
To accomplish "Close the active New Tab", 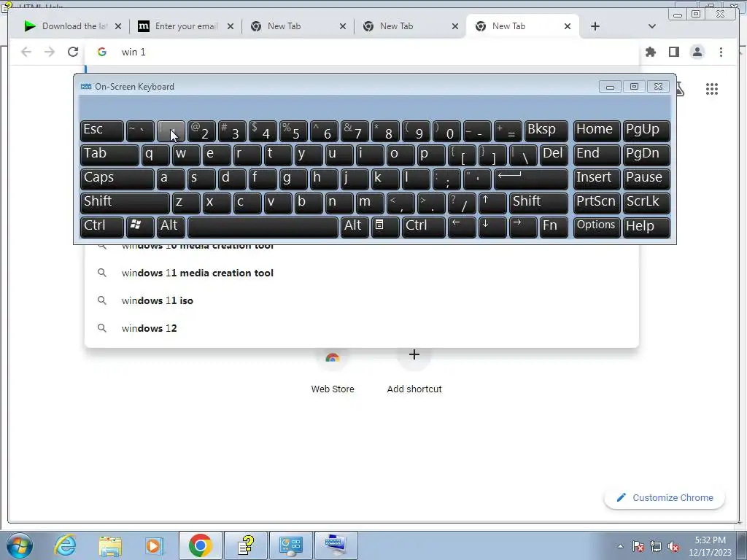I will [x=568, y=26].
